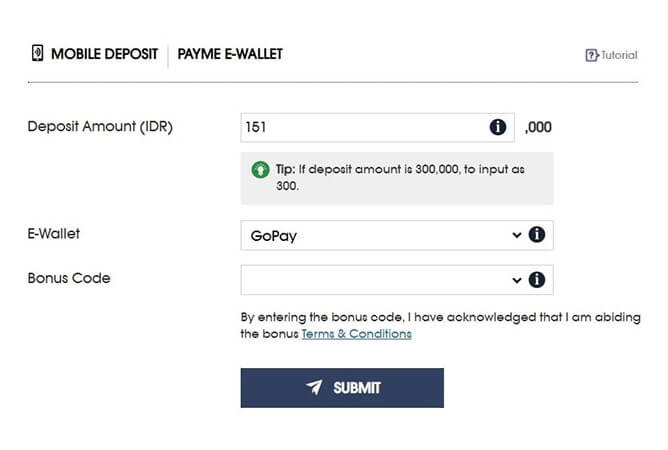Click the green arrow tip icon
Viewport: 668px width, 450px height.
[x=260, y=170]
